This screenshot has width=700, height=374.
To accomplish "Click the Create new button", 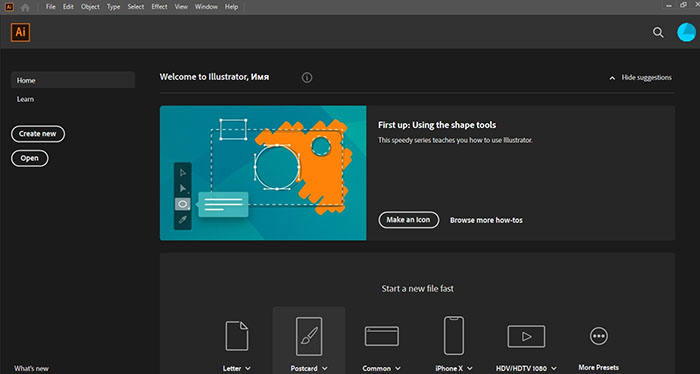I will click(38, 134).
